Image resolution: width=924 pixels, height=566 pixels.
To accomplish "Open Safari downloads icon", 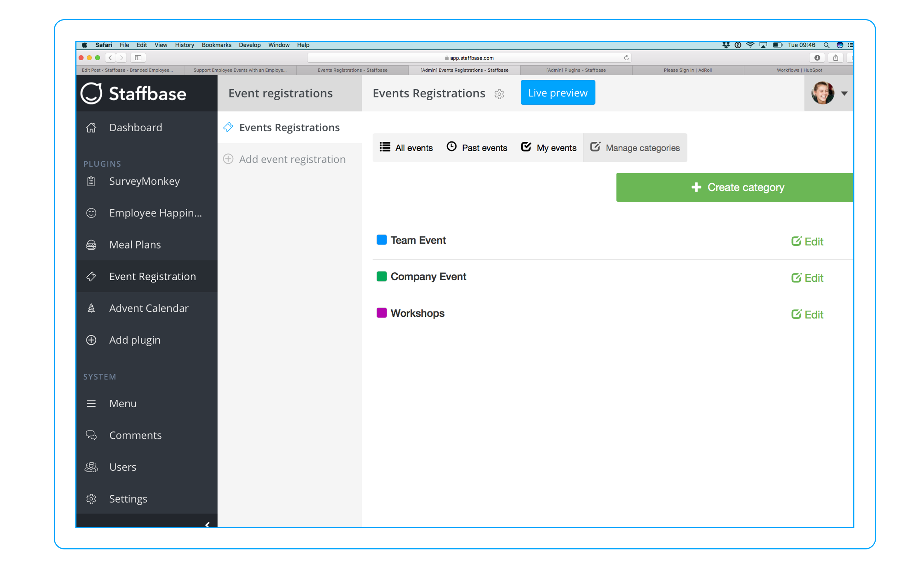I will click(x=817, y=58).
